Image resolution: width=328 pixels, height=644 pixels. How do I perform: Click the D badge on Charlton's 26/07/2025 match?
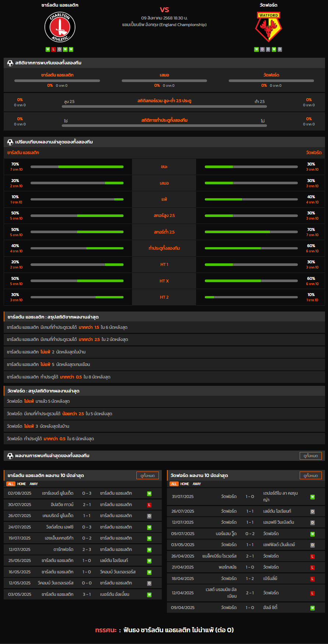tap(149, 516)
